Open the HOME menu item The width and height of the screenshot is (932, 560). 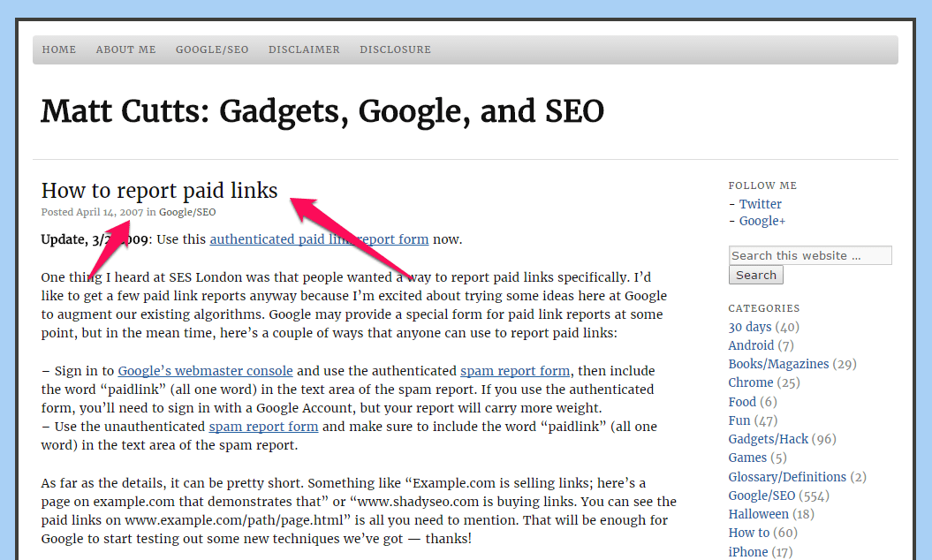(x=58, y=49)
